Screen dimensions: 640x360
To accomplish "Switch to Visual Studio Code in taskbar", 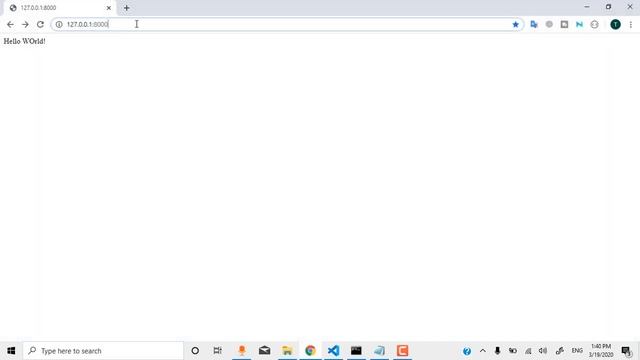I will (x=333, y=351).
